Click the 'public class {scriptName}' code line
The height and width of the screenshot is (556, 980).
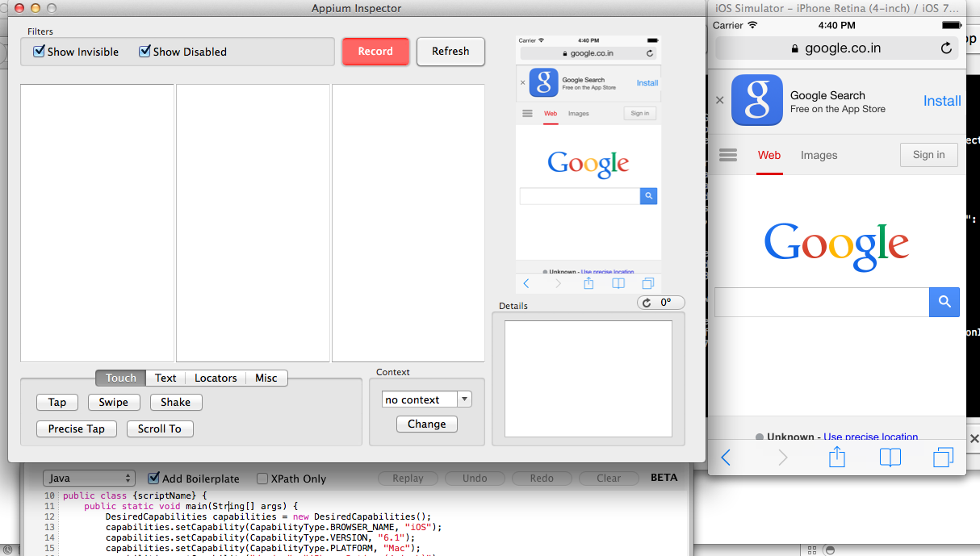coord(135,495)
